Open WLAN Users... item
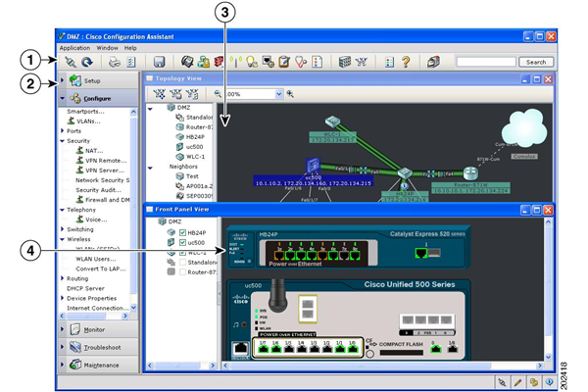 coord(96,259)
